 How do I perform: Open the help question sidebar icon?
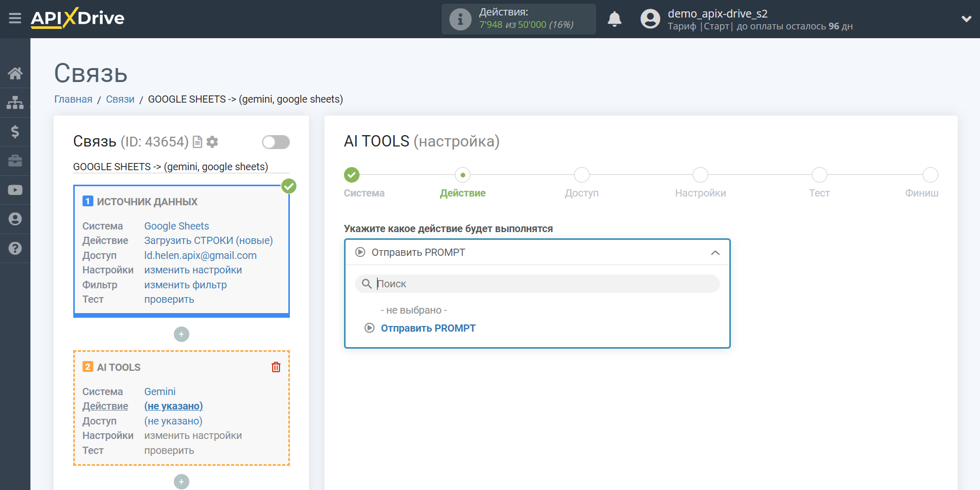coord(15,249)
